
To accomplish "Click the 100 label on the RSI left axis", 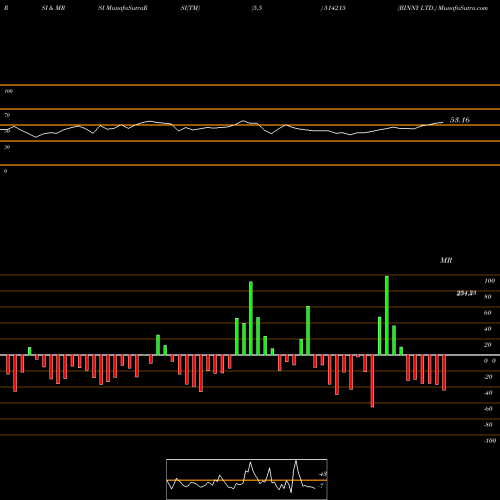I will pyautogui.click(x=8, y=91).
